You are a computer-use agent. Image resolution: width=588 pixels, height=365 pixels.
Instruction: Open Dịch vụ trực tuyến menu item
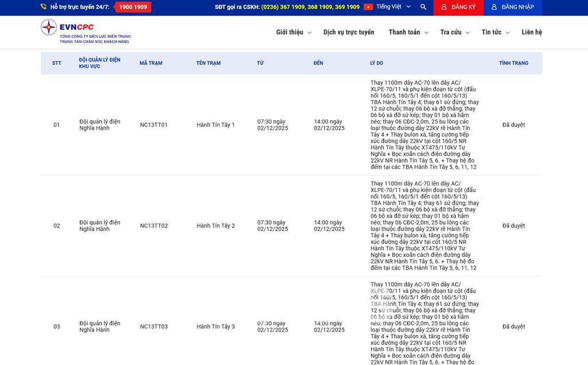click(349, 32)
